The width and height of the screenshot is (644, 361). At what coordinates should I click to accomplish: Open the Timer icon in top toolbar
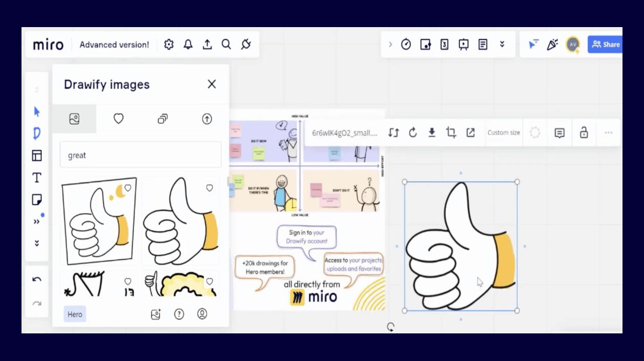pyautogui.click(x=405, y=44)
